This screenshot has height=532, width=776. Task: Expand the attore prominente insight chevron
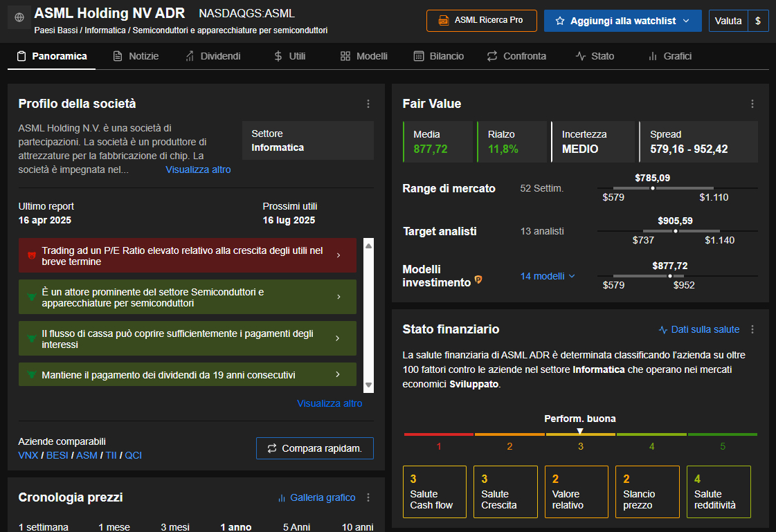tap(339, 297)
